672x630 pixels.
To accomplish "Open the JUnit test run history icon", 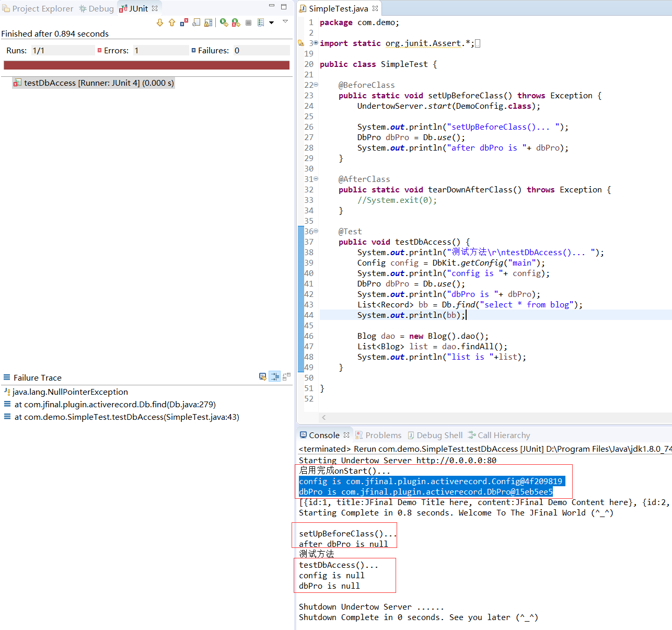I will 261,22.
